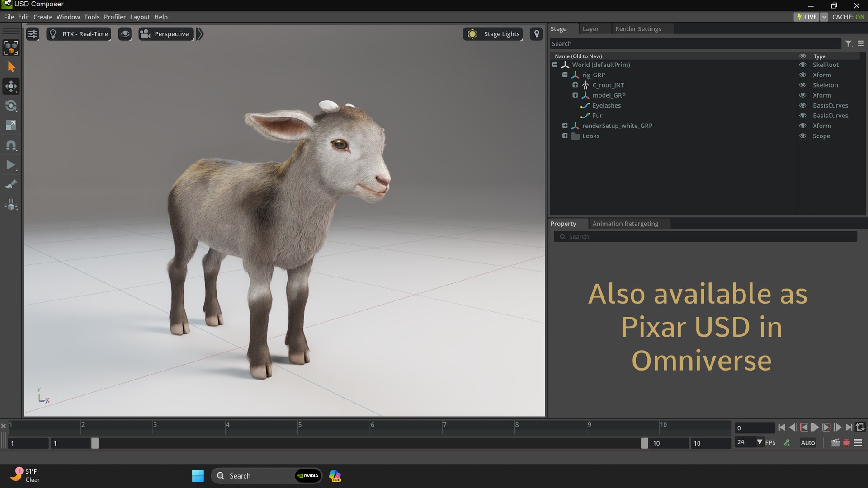Toggle visibility eye for renderSetup_white_GRP row
This screenshot has height=488, width=868.
pyautogui.click(x=802, y=126)
